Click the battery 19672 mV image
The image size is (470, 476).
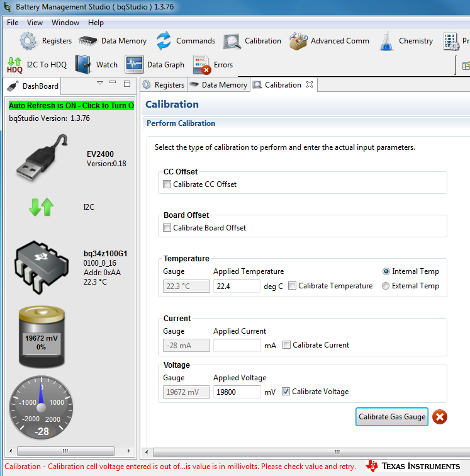pyautogui.click(x=42, y=336)
